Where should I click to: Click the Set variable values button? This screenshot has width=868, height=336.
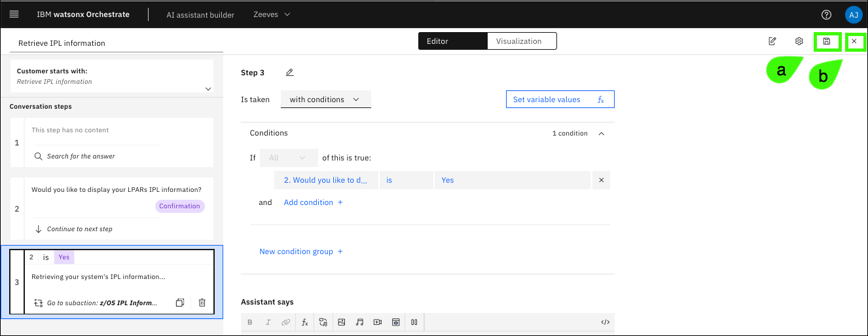[560, 100]
